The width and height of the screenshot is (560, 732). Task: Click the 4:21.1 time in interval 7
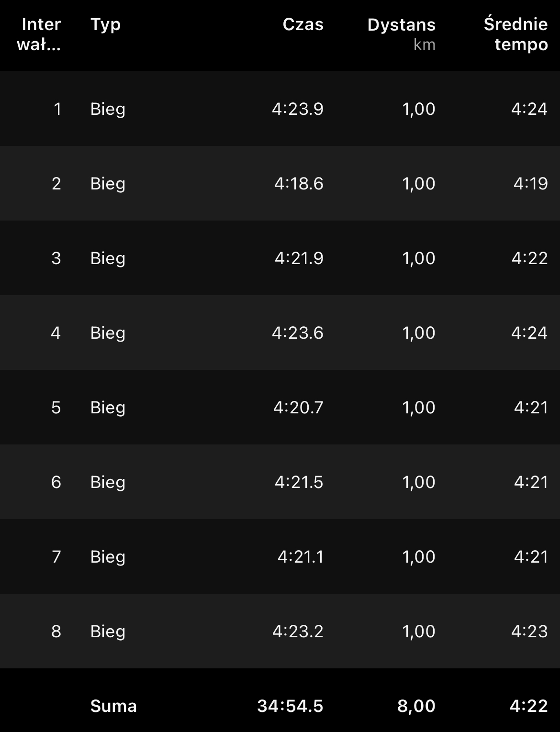tap(301, 557)
